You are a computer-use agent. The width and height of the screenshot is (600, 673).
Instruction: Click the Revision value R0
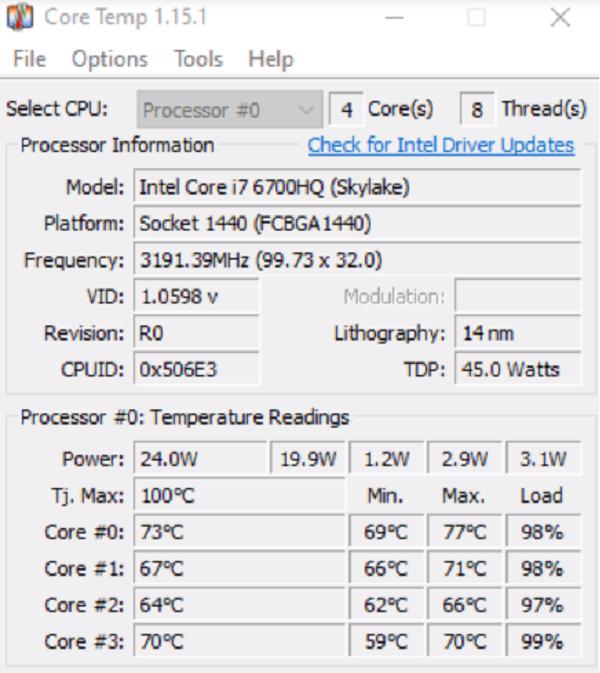197,333
